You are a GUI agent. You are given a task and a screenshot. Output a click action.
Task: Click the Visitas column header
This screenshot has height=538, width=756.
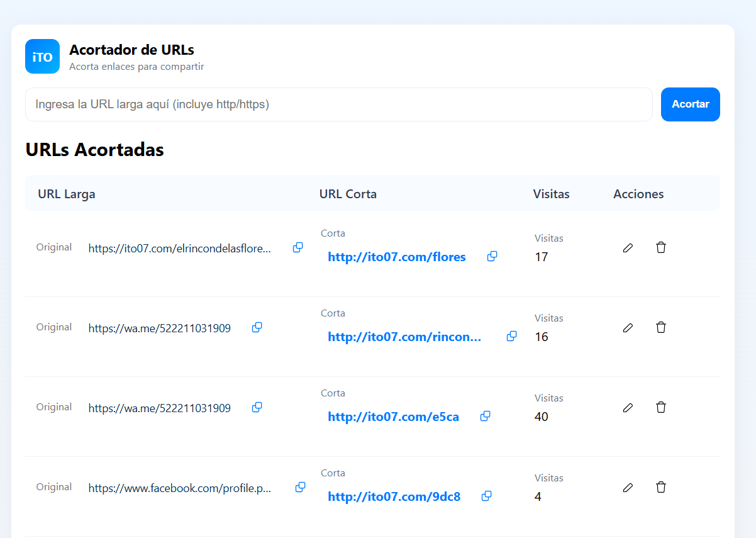click(x=552, y=194)
